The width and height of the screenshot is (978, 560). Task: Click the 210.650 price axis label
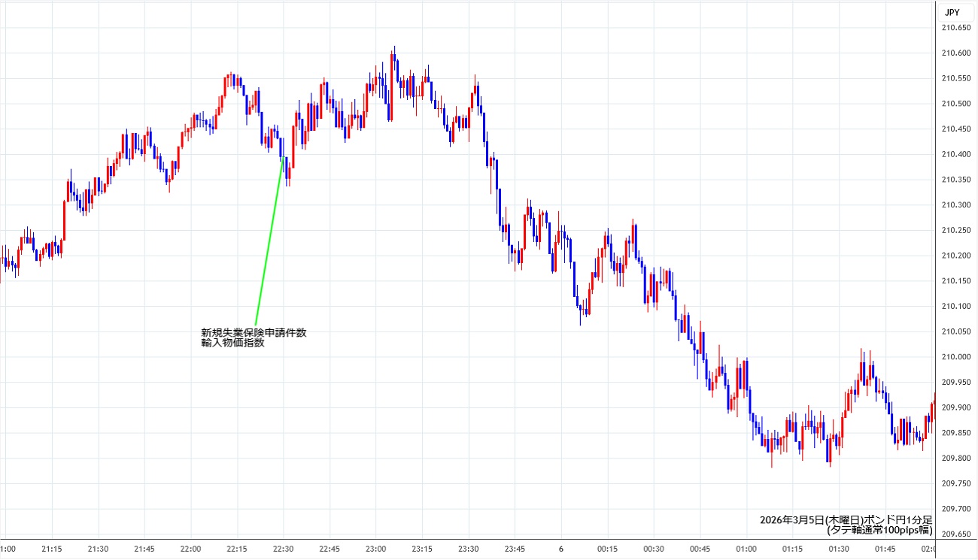(x=956, y=28)
